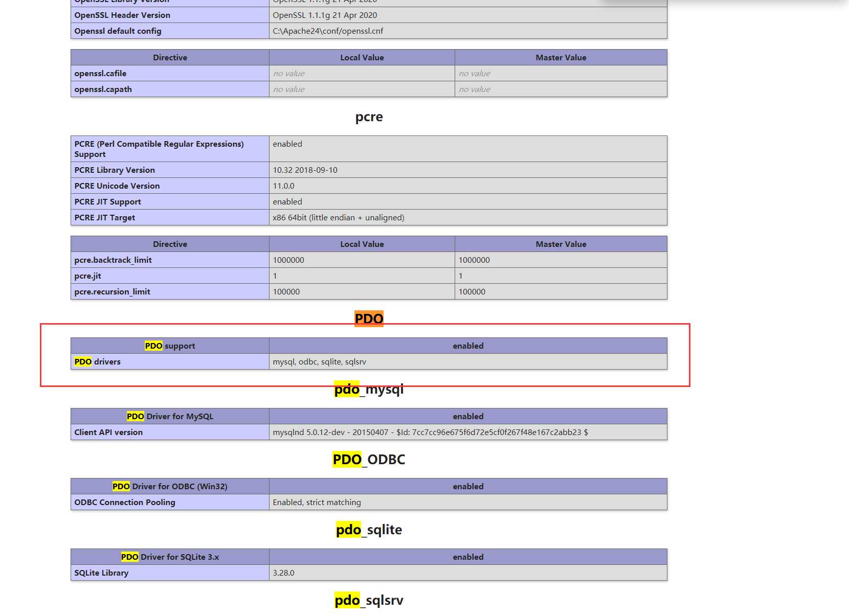The image size is (849, 616).
Task: Click the 'pcre' section heading
Action: point(369,117)
